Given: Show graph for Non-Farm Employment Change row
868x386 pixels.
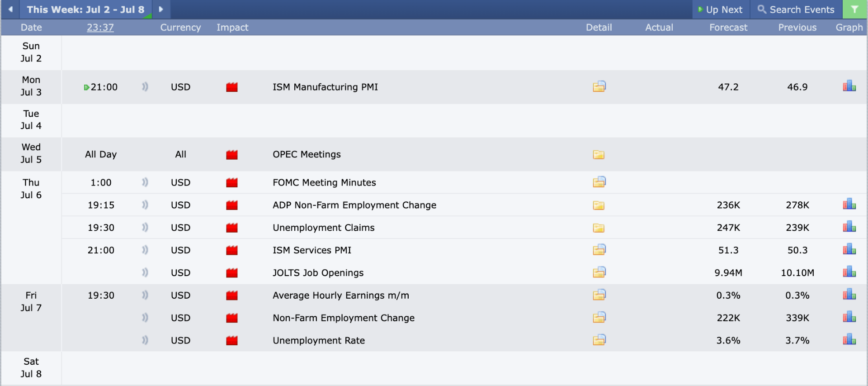Looking at the screenshot, I should point(849,317).
